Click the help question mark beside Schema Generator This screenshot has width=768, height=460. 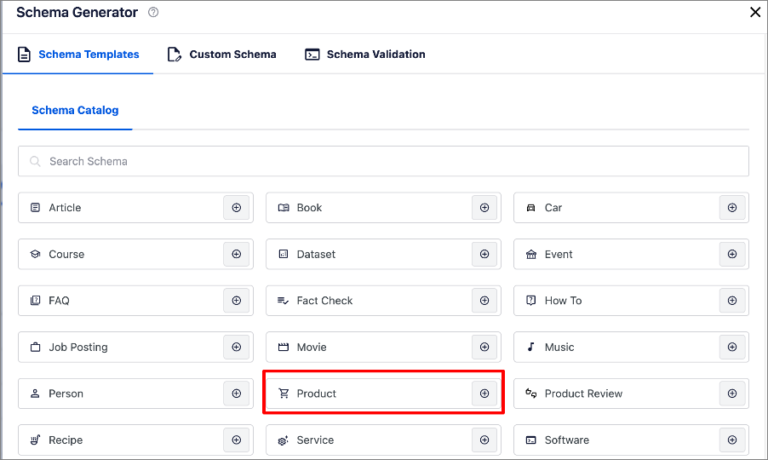(153, 12)
